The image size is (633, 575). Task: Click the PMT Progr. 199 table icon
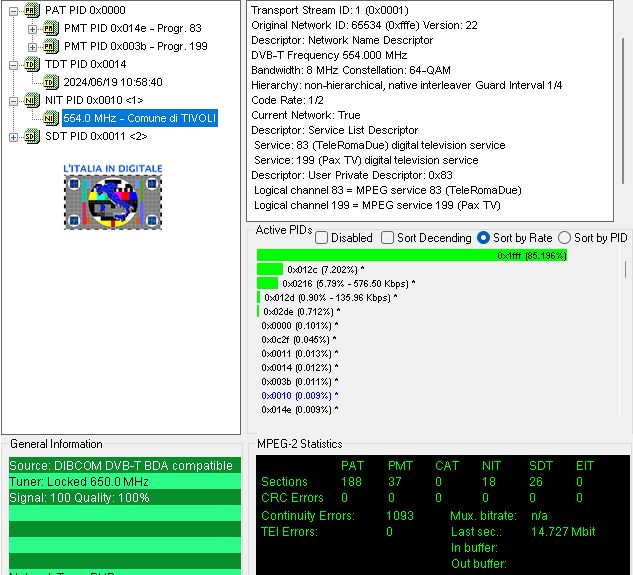(x=51, y=46)
